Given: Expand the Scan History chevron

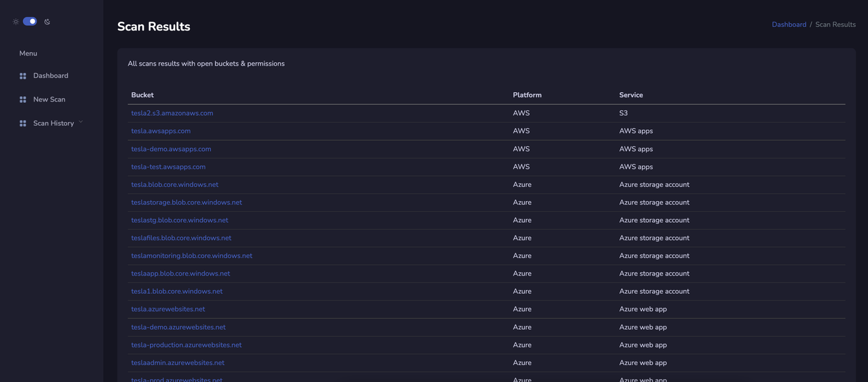Looking at the screenshot, I should (81, 122).
